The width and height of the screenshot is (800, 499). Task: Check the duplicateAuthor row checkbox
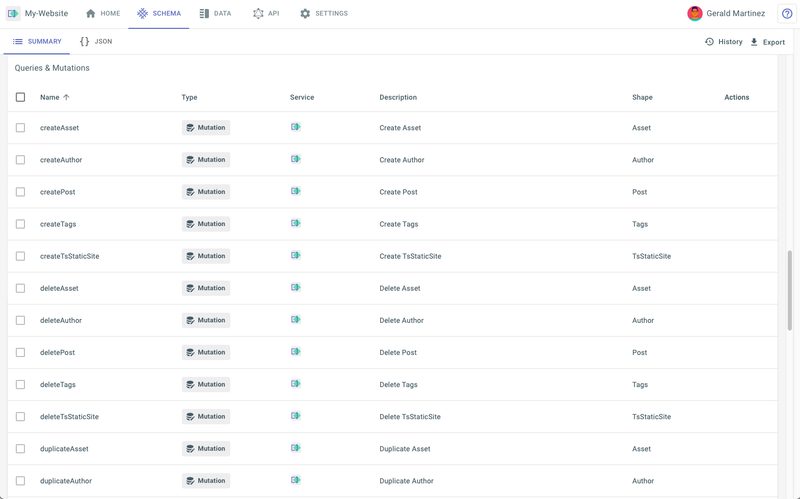20,481
